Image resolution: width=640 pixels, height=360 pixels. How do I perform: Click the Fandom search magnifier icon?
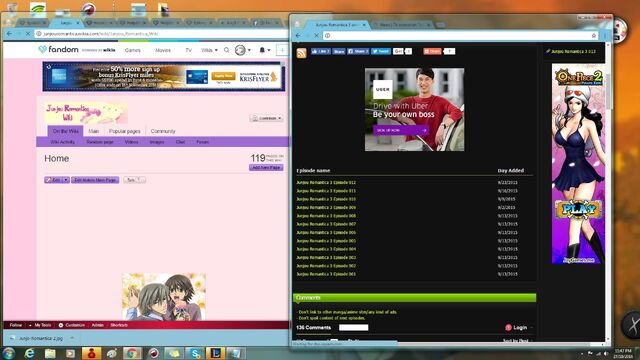[227, 50]
